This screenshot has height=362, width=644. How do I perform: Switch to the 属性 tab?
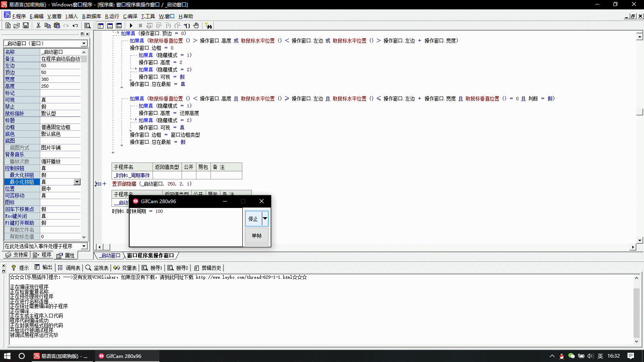(66, 255)
